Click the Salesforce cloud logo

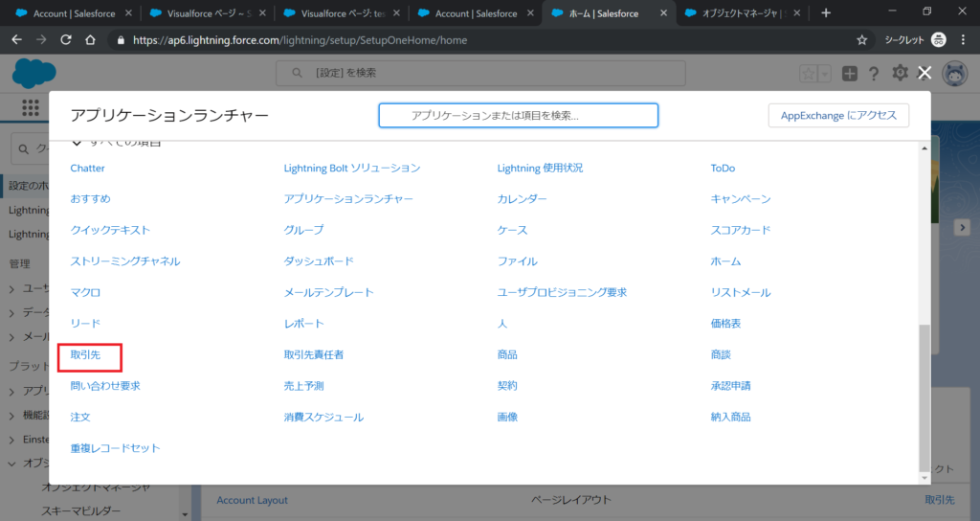[x=34, y=72]
